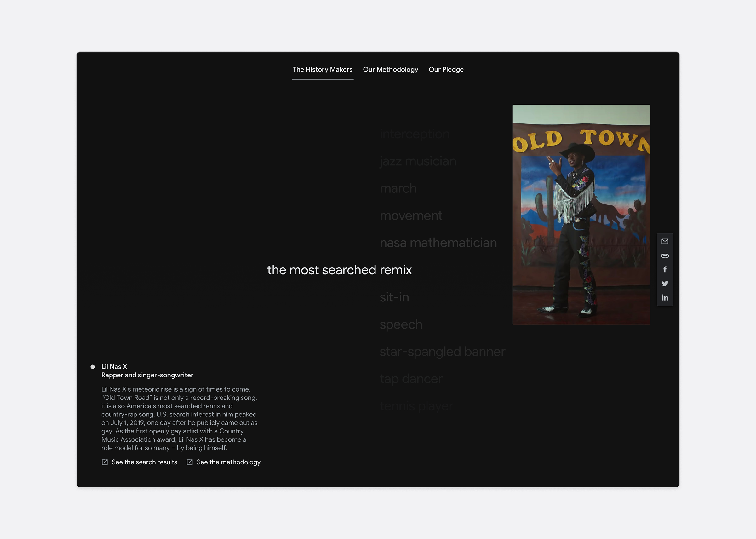Viewport: 756px width, 539px height.
Task: Share on Twitter bird icon
Action: [x=665, y=284]
